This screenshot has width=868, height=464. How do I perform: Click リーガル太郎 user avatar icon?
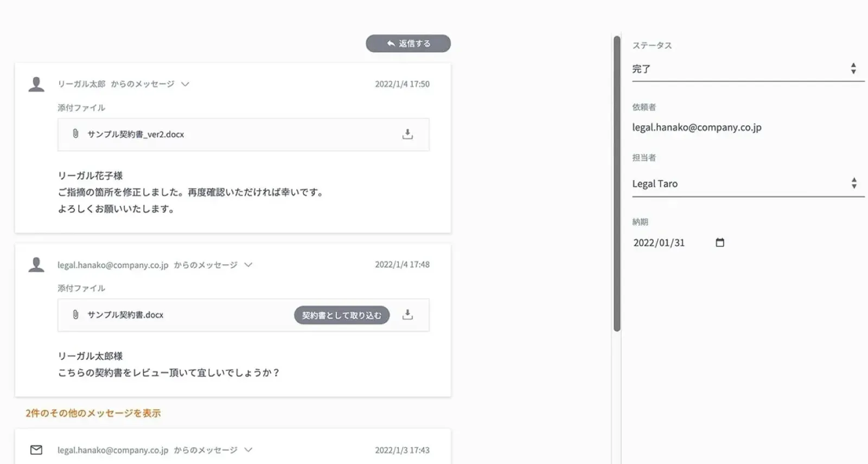36,85
